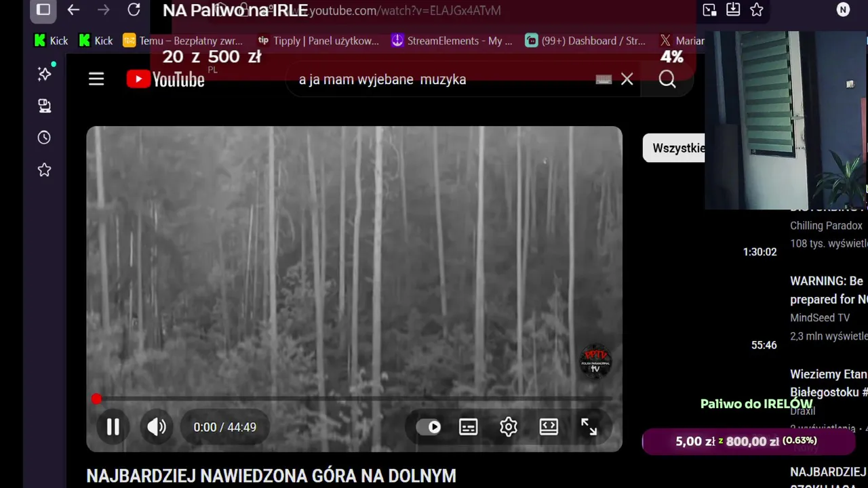The height and width of the screenshot is (488, 868).
Task: Enter fullscreen mode
Action: coord(589,427)
